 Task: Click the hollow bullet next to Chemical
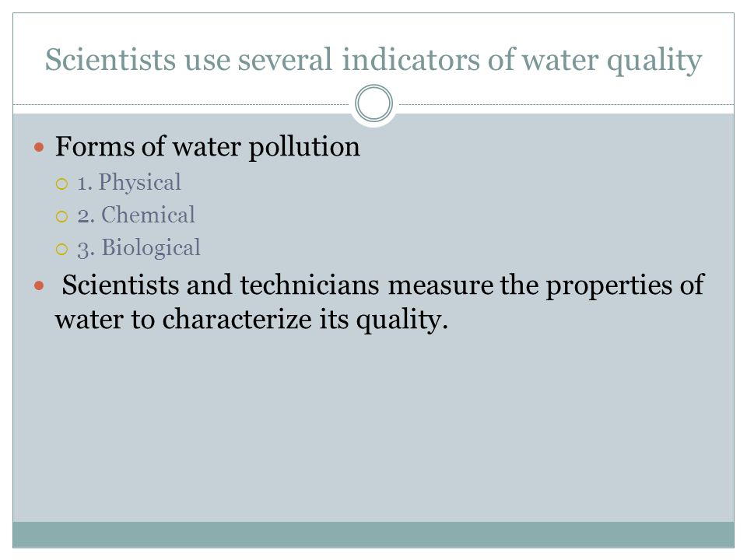pyautogui.click(x=61, y=217)
